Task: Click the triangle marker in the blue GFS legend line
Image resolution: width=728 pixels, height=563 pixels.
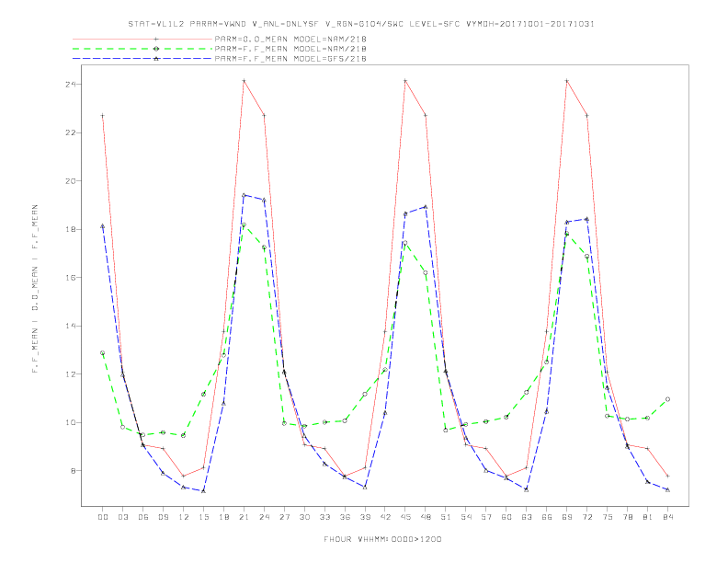Action: (156, 59)
